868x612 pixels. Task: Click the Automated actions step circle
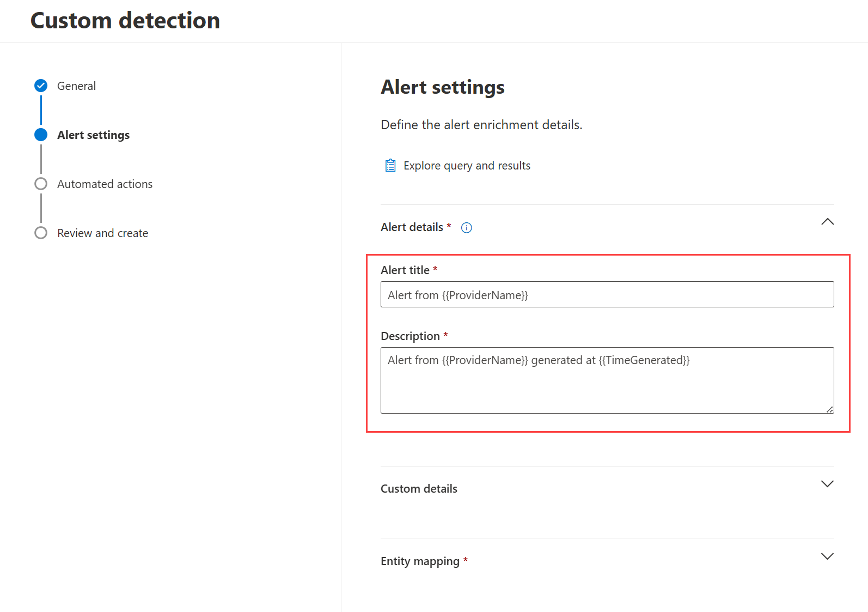point(41,184)
